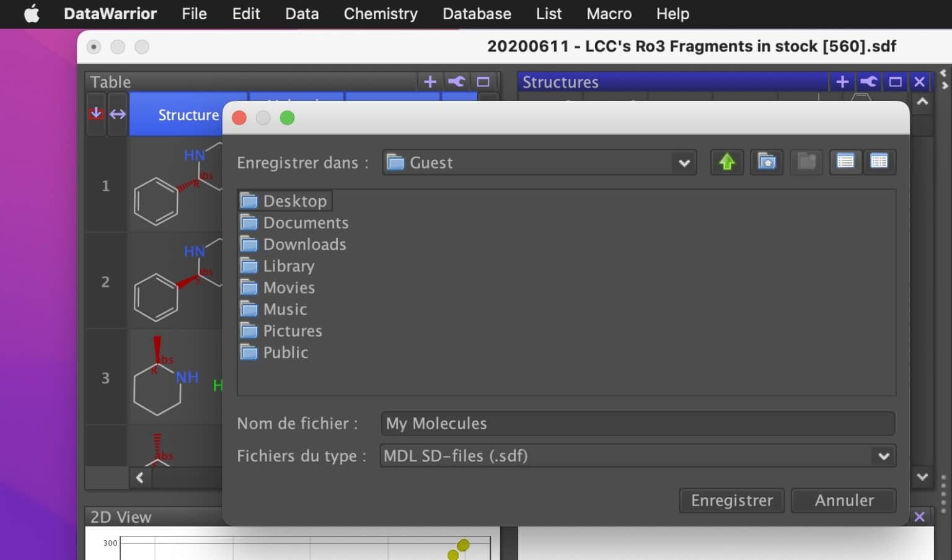Click row number 2 in the table
This screenshot has height=560, width=952.
(106, 282)
